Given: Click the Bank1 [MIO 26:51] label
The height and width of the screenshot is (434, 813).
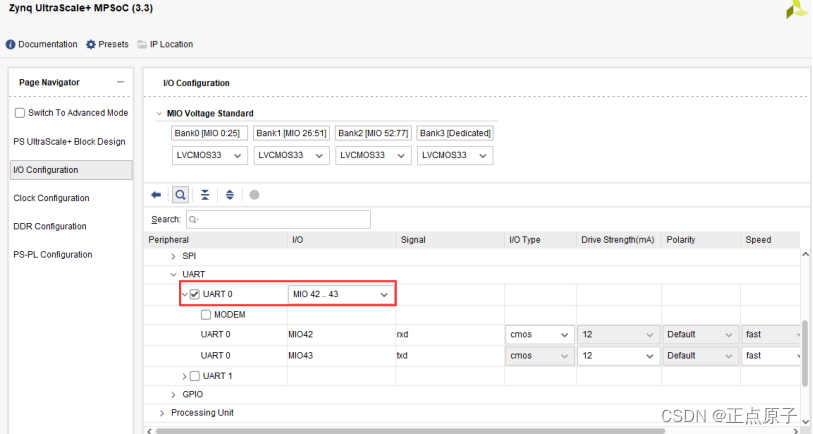Looking at the screenshot, I should (291, 133).
